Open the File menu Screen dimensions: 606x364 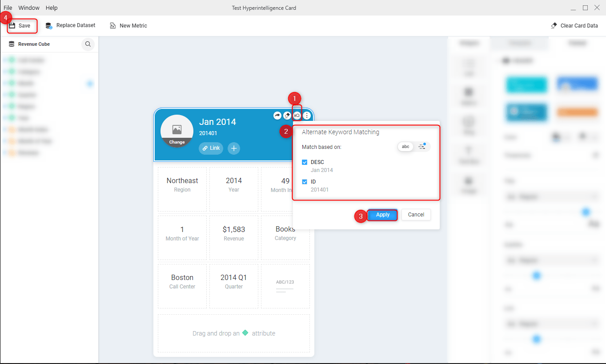[x=8, y=8]
